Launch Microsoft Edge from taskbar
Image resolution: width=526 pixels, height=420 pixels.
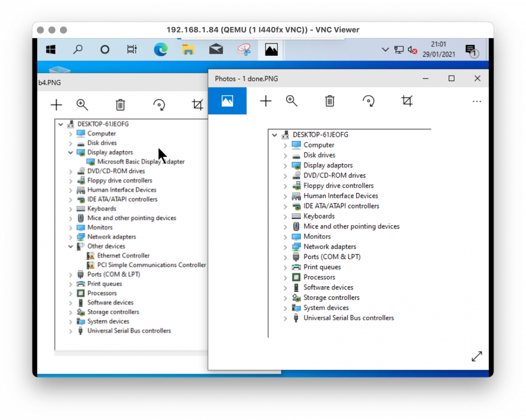pyautogui.click(x=160, y=49)
